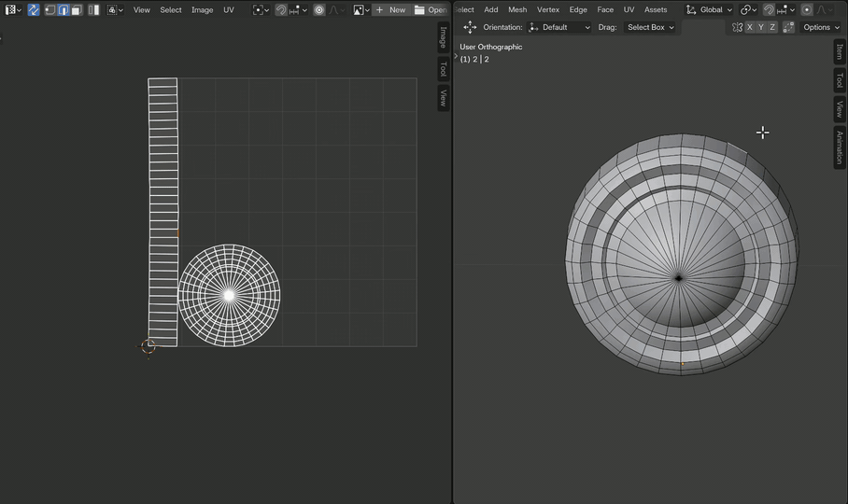This screenshot has width=848, height=504.
Task: Open Item sidebar tab in 3D viewport
Action: [840, 51]
